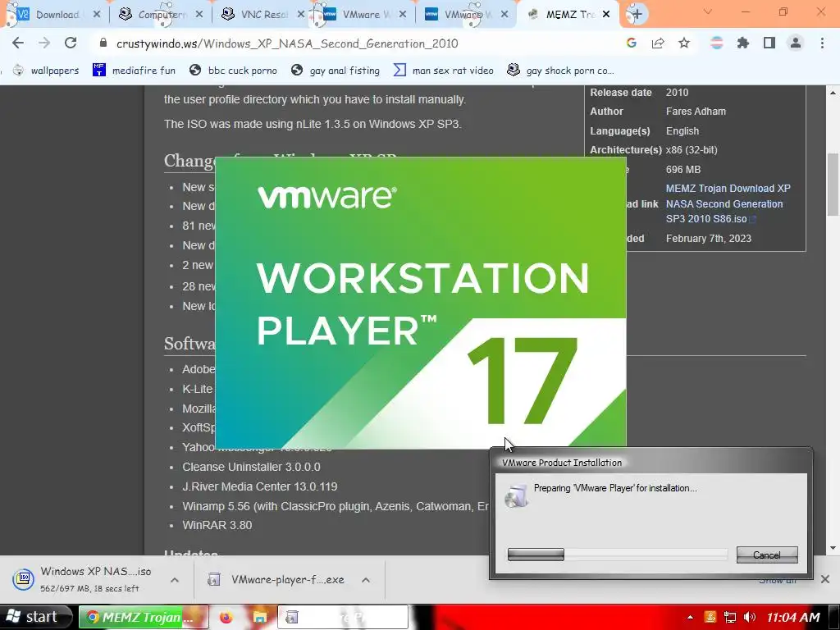Click the Fares Adham author value

point(696,112)
